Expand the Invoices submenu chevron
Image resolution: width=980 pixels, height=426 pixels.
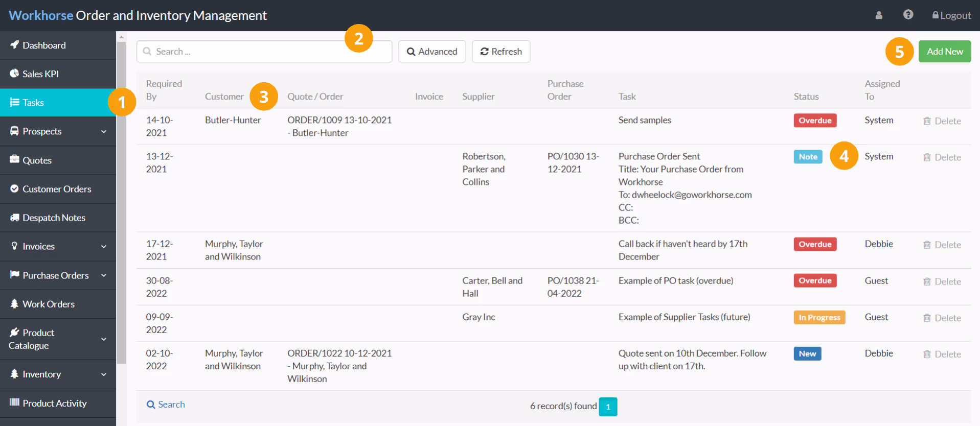[104, 246]
